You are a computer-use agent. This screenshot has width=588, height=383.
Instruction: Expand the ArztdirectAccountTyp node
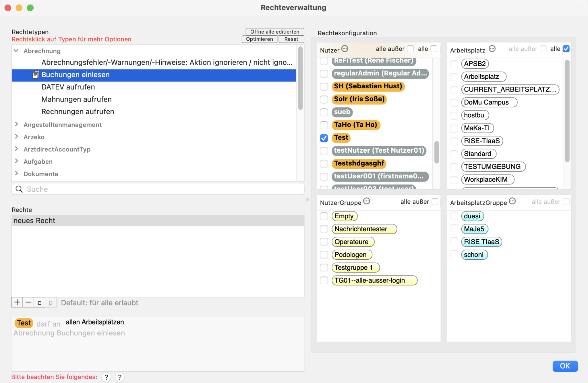point(16,149)
